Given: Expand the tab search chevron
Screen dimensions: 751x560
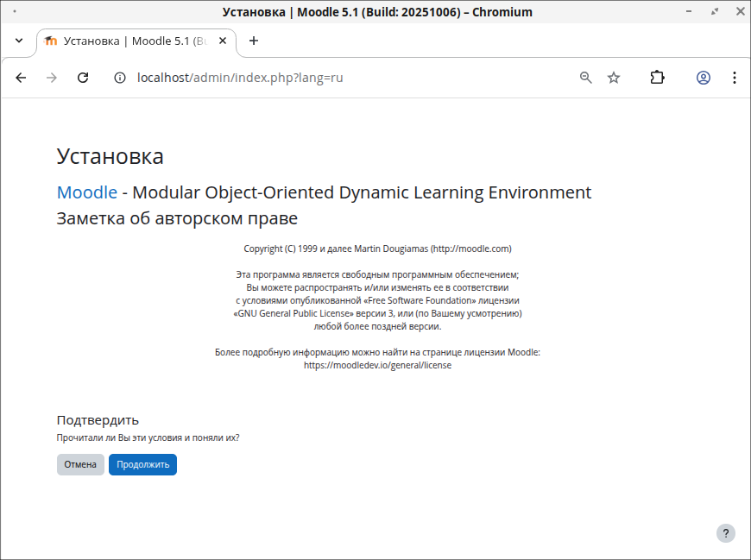Looking at the screenshot, I should click(19, 41).
